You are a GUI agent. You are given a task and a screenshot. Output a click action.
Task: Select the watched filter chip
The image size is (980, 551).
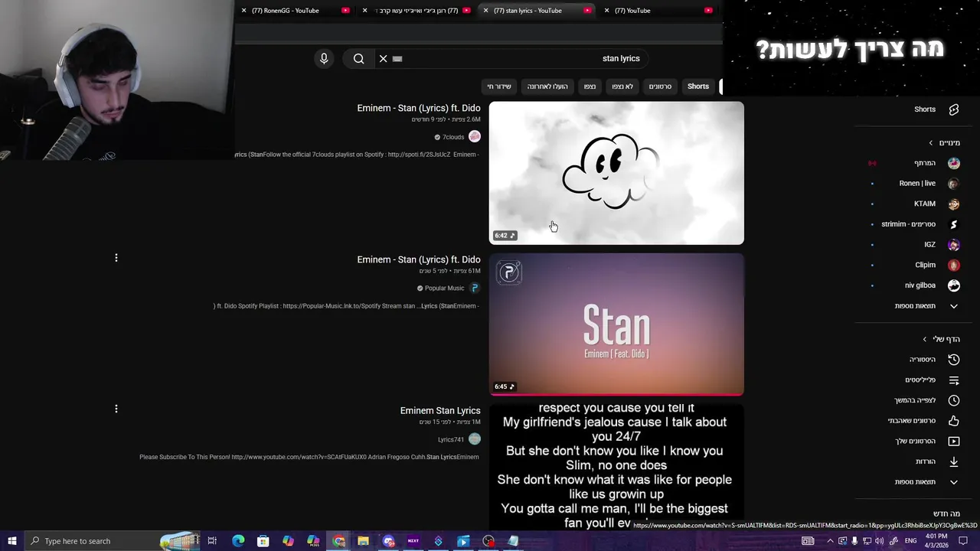pyautogui.click(x=590, y=86)
